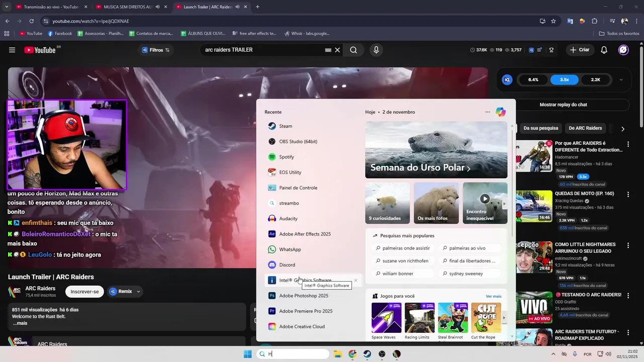Open the Por que ARC RAIDERS é DIFERENTE video

click(x=588, y=146)
